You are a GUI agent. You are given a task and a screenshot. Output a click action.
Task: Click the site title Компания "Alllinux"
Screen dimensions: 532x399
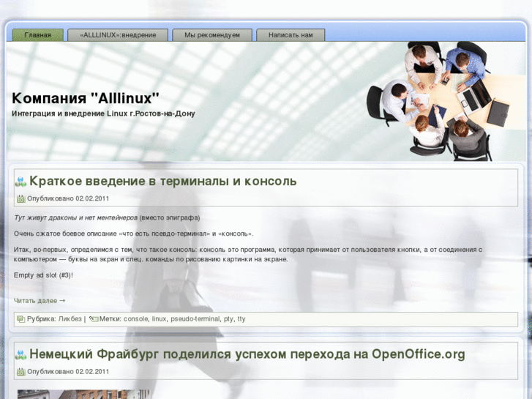click(x=86, y=99)
